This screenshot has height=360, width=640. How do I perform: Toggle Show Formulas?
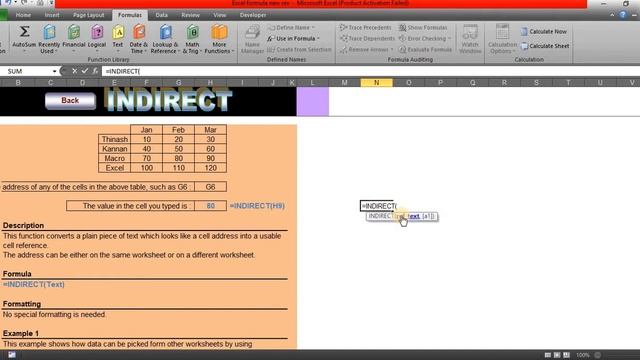(x=423, y=27)
